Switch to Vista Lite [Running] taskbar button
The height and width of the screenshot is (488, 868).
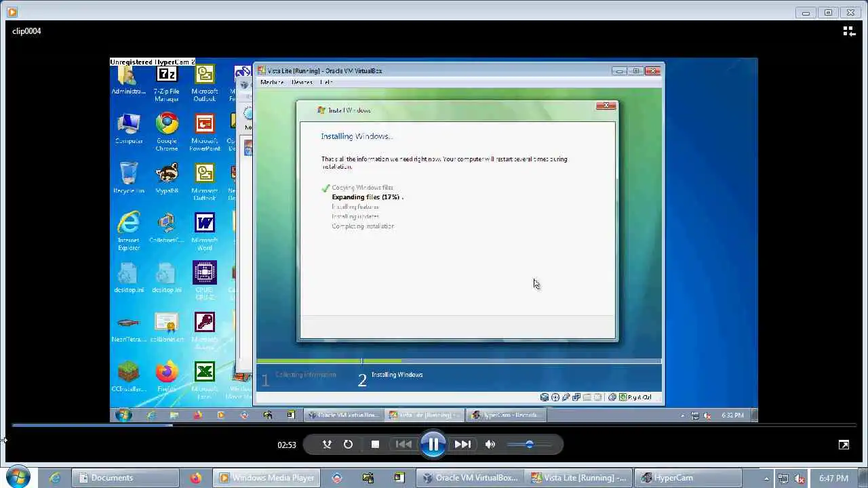tap(578, 478)
